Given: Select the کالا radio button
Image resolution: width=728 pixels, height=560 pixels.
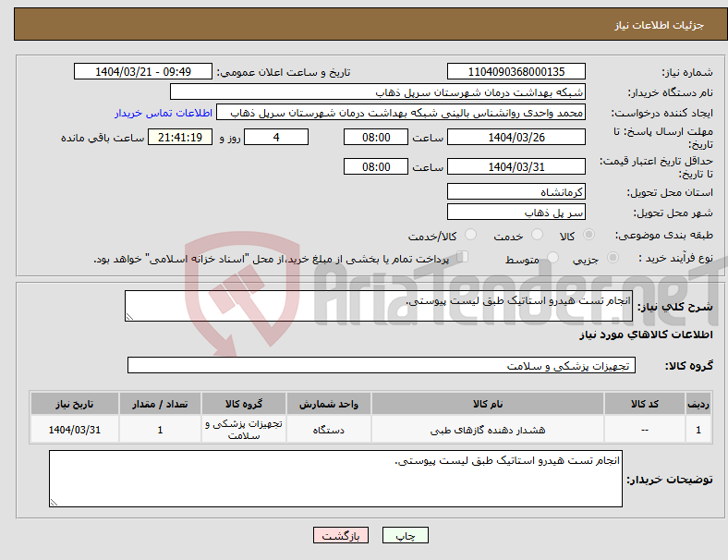Looking at the screenshot, I should tap(588, 235).
